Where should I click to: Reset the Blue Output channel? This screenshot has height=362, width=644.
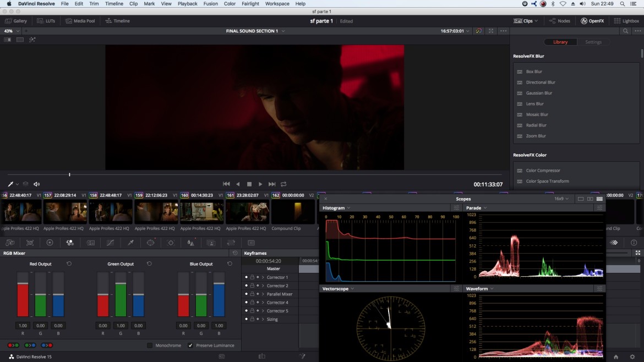pos(230,264)
